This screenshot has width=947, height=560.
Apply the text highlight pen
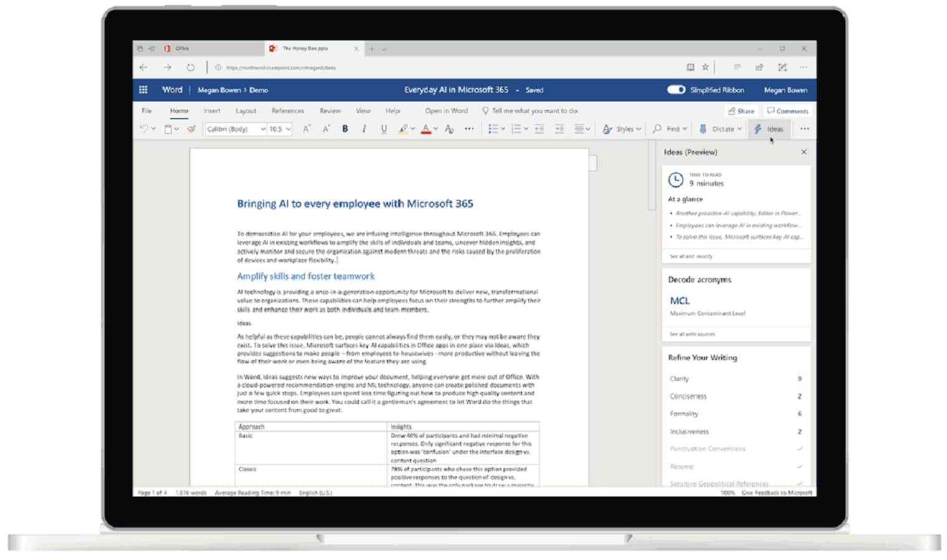click(x=403, y=129)
